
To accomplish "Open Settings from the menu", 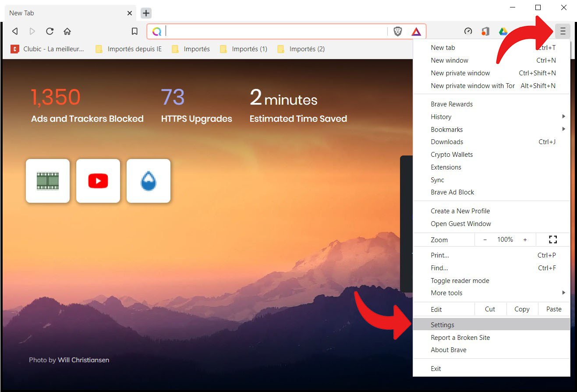I will coord(442,325).
